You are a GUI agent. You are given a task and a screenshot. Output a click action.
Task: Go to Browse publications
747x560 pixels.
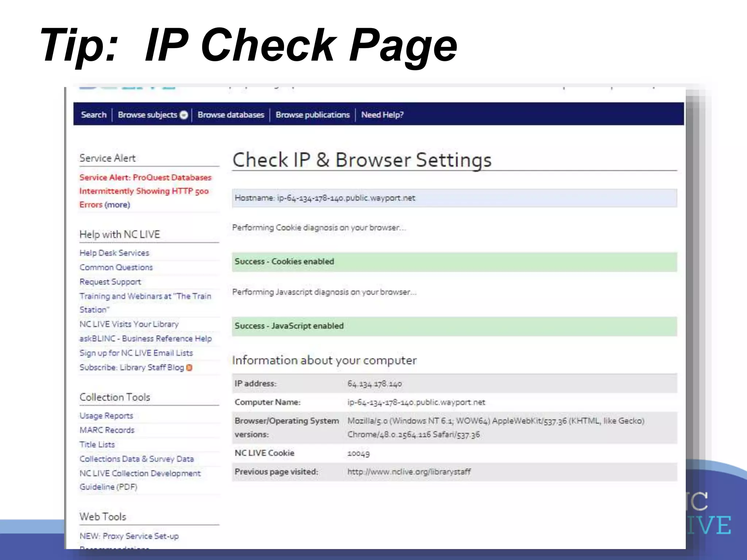pos(313,115)
